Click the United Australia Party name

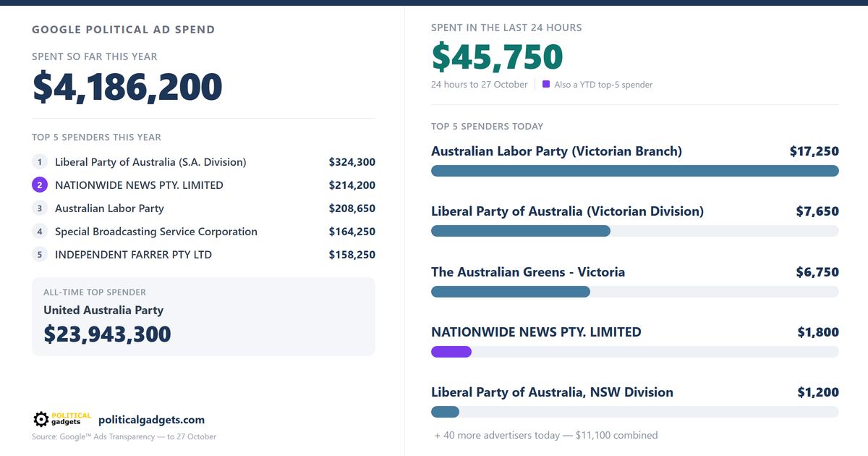pyautogui.click(x=103, y=311)
